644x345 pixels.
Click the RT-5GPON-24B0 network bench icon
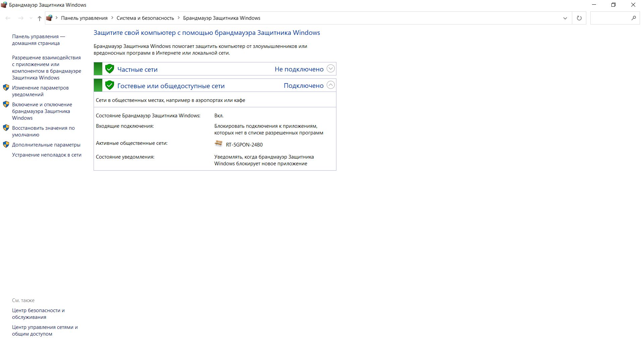(x=218, y=144)
